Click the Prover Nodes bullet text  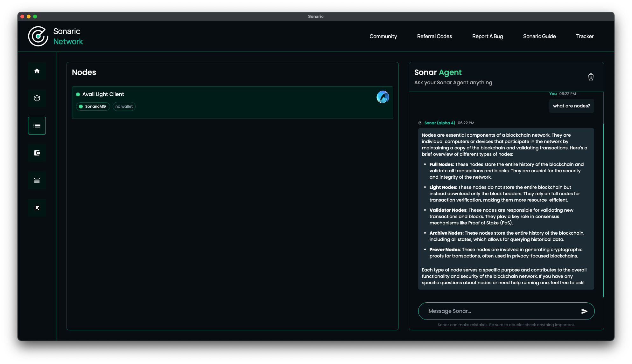tap(506, 253)
